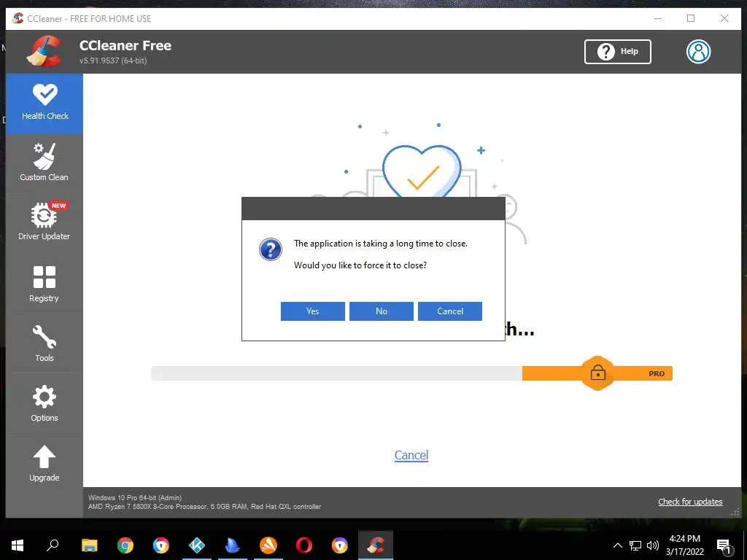Click the CCleaner logo in header
747x560 pixels.
coord(44,52)
